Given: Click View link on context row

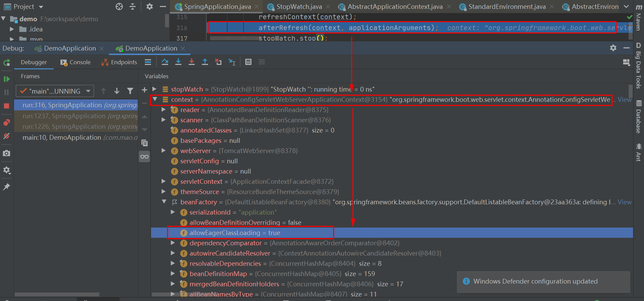Looking at the screenshot, I should click(625, 99).
